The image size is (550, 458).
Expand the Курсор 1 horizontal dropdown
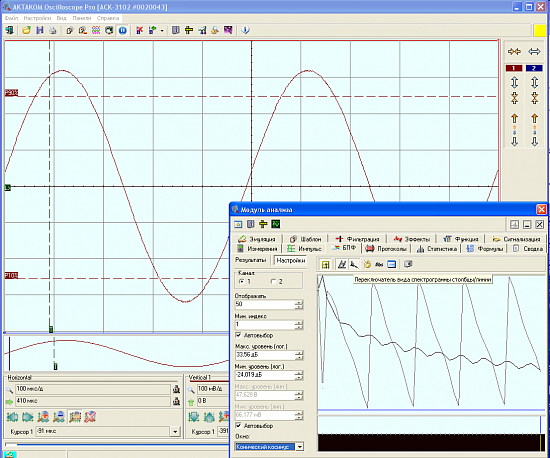(x=175, y=431)
